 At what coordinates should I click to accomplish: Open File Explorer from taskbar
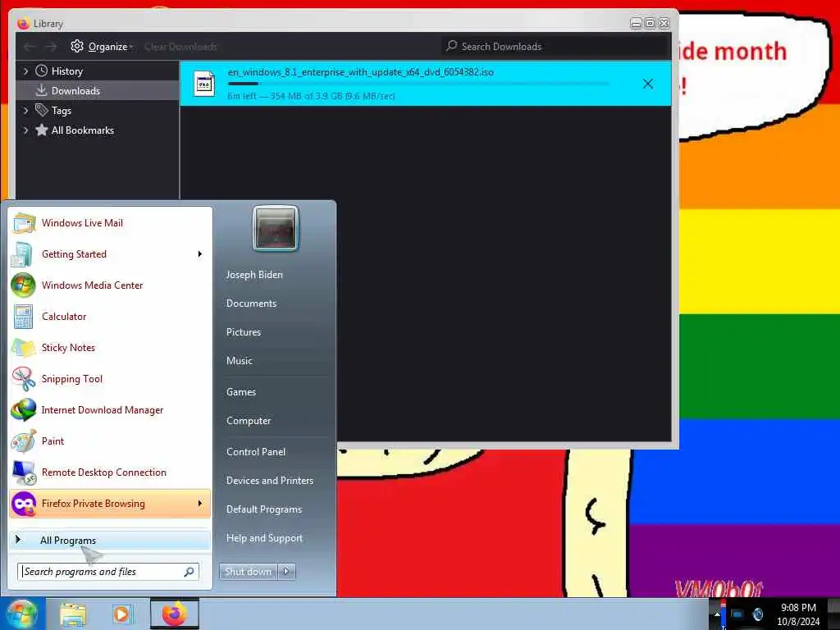[73, 614]
